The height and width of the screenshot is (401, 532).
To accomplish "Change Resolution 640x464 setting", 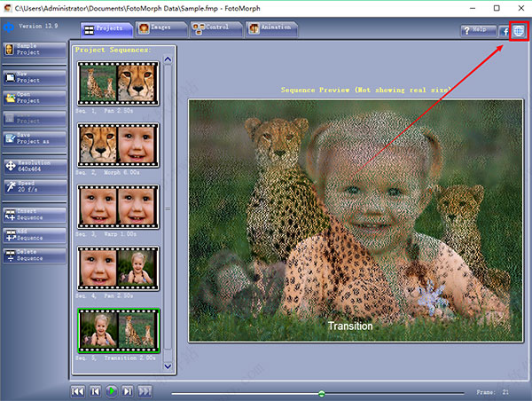I will [x=35, y=167].
